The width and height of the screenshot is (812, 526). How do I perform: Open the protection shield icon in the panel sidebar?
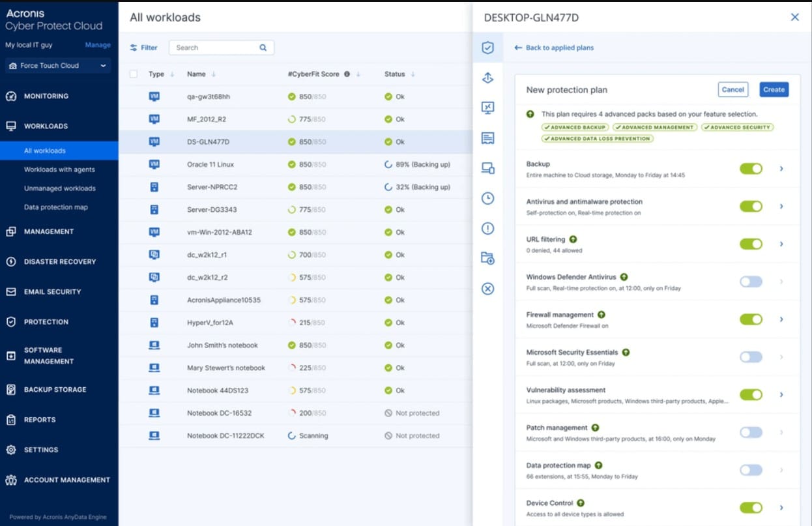point(487,48)
